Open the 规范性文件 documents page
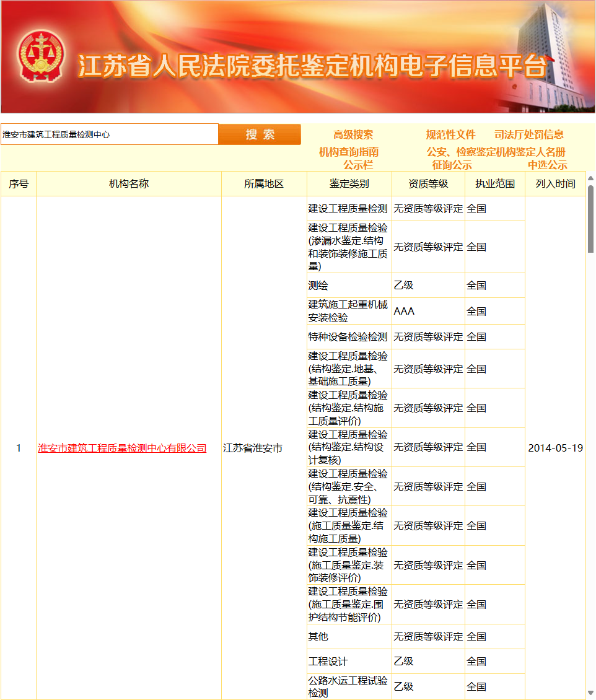Image resolution: width=596 pixels, height=700 pixels. click(452, 134)
